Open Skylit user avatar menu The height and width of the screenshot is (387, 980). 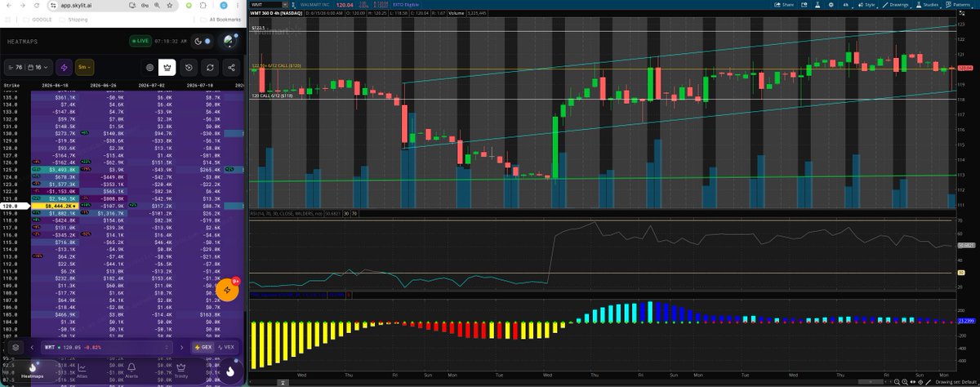tap(229, 41)
